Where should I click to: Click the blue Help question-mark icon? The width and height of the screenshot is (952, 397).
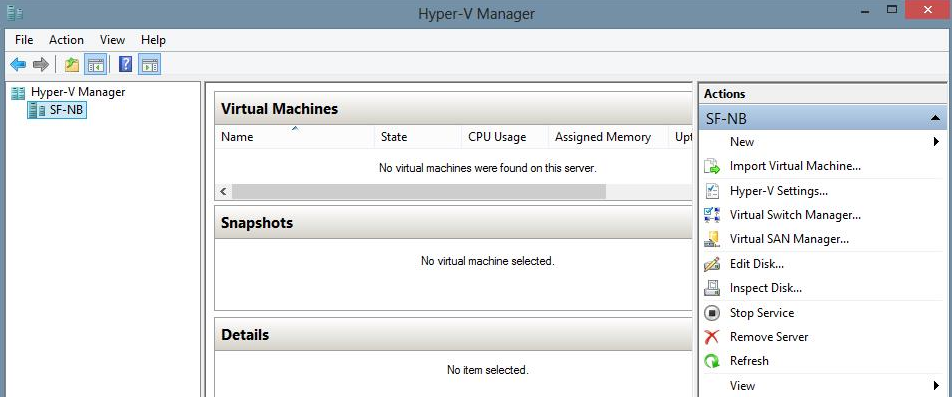click(125, 64)
